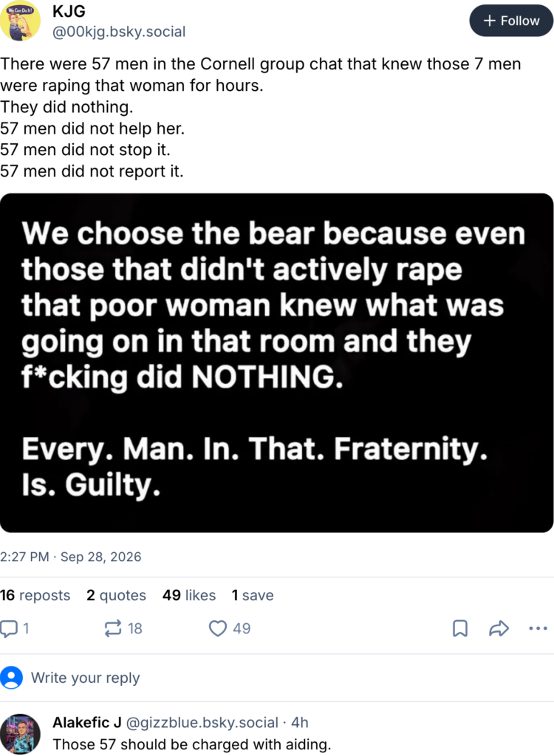Image resolution: width=554 pixels, height=756 pixels.
Task: Click the Write your reply field
Action: [277, 678]
